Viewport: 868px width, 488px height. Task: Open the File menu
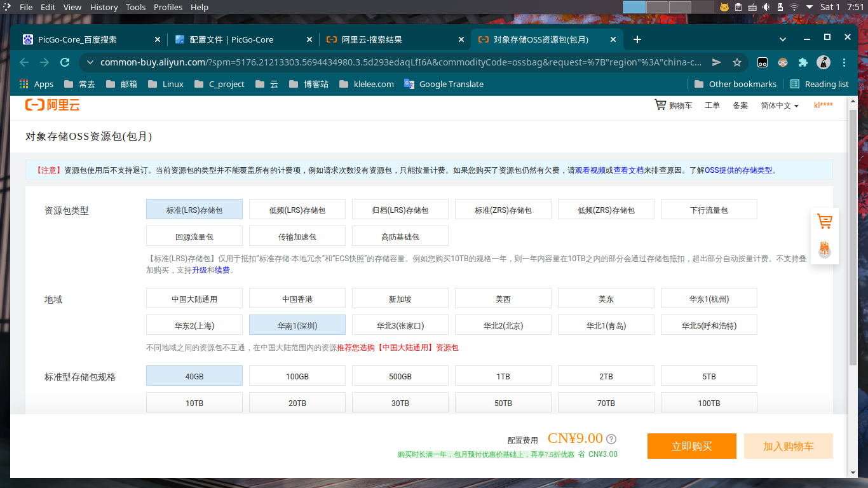coord(26,7)
